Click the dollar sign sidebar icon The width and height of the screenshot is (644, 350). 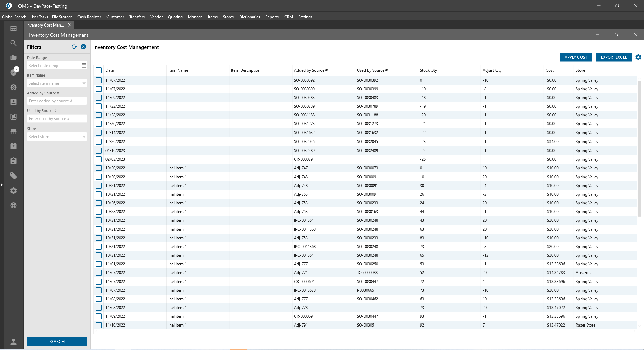[x=13, y=87]
